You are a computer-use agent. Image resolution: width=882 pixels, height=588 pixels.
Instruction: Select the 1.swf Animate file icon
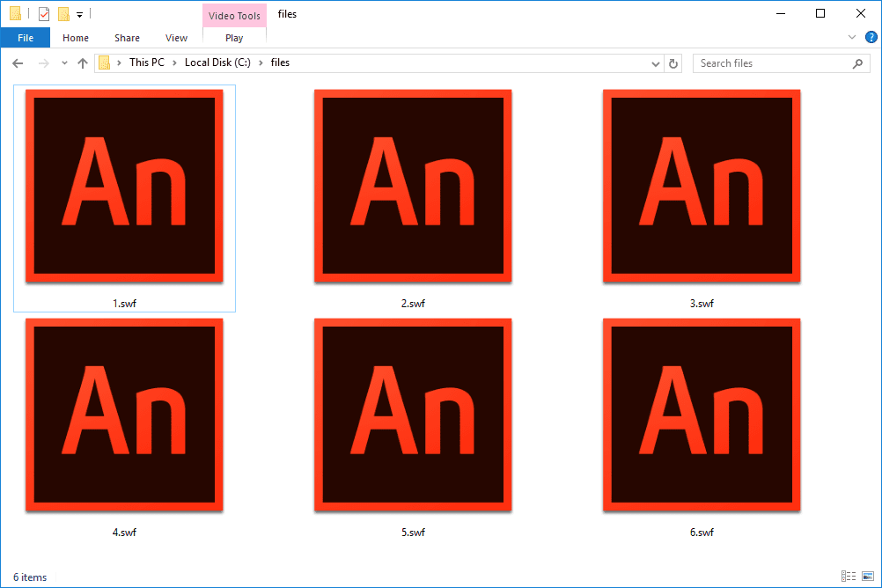(x=124, y=186)
